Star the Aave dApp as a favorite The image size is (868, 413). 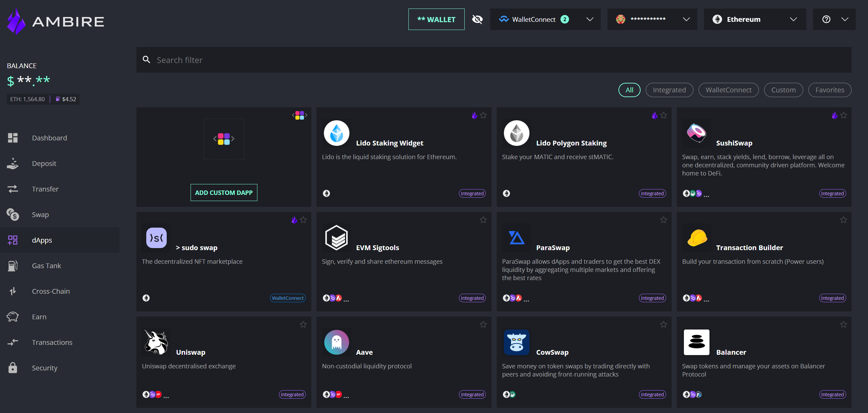pos(483,324)
